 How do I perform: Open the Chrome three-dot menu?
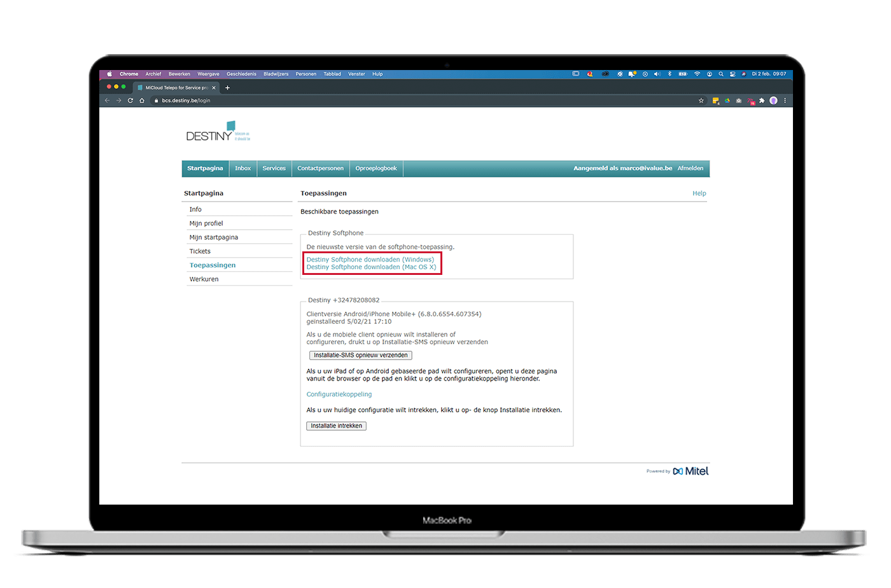click(x=785, y=101)
